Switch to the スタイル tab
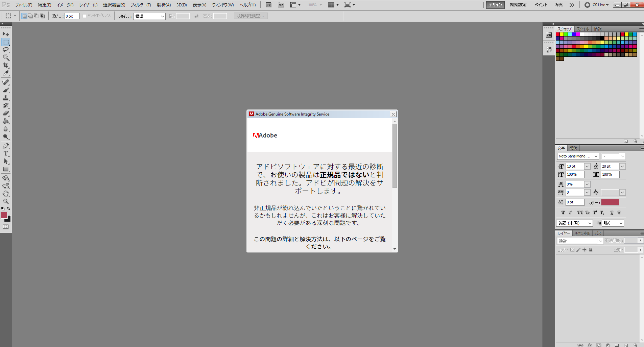This screenshot has height=347, width=644. (583, 29)
